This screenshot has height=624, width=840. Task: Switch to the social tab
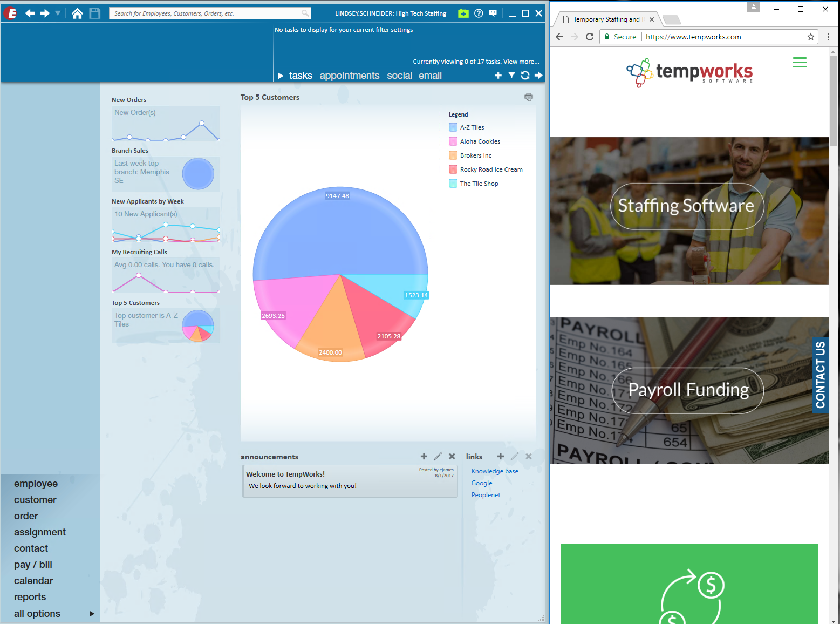click(400, 76)
